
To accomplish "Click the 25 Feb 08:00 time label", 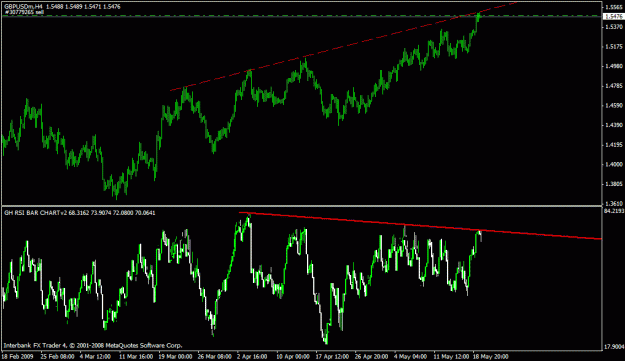I will (x=57, y=356).
